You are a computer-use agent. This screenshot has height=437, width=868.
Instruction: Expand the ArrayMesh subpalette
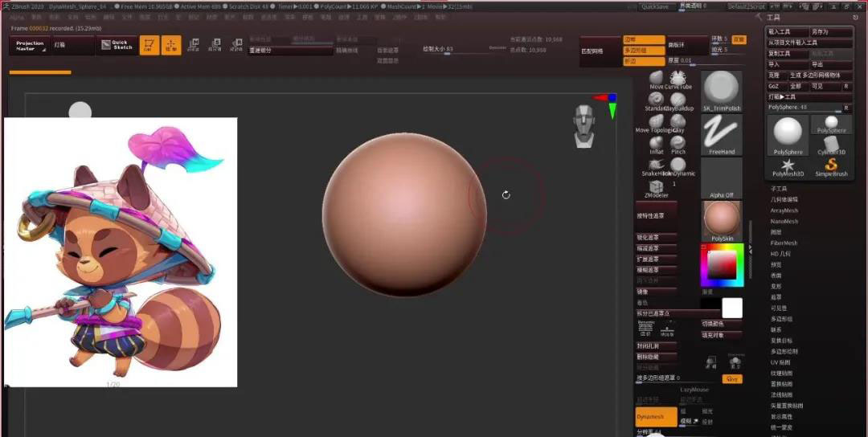coord(784,210)
